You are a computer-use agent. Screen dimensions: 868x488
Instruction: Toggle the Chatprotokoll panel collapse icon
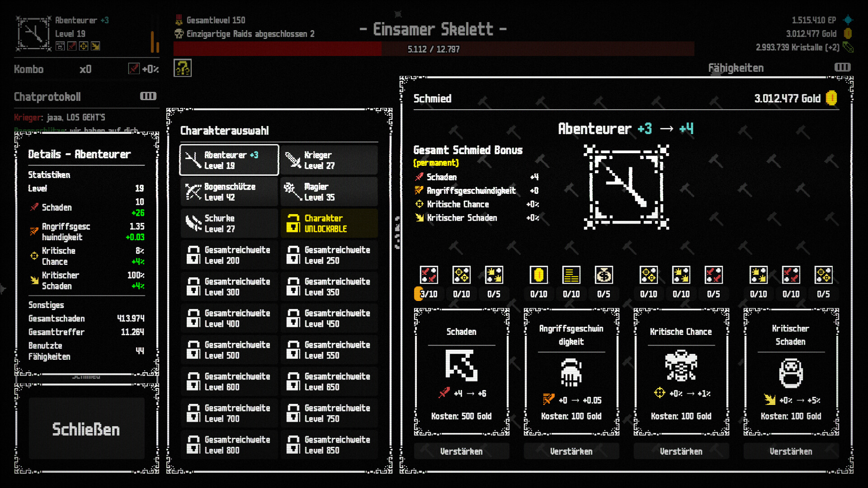pyautogui.click(x=148, y=96)
